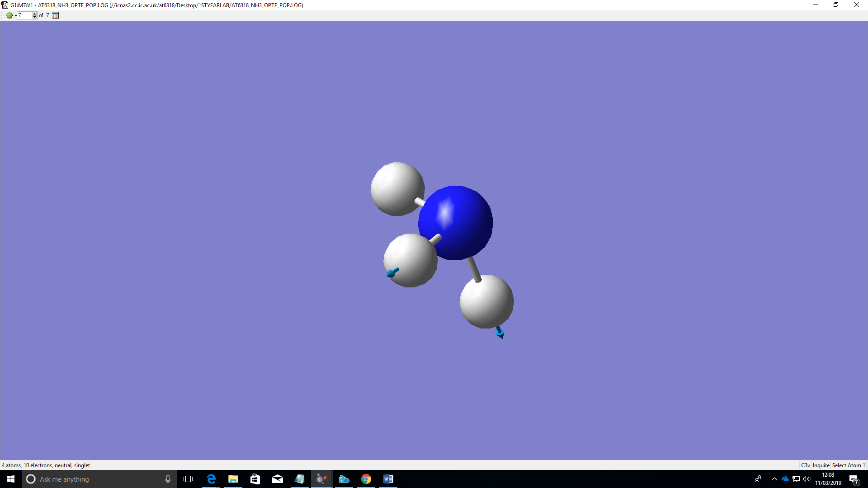Open File Explorer from the taskbar

233,479
